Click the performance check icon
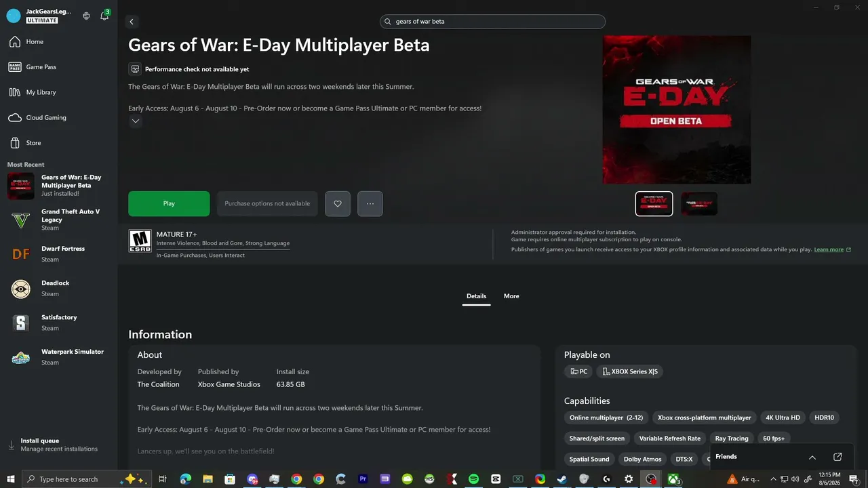 [135, 69]
